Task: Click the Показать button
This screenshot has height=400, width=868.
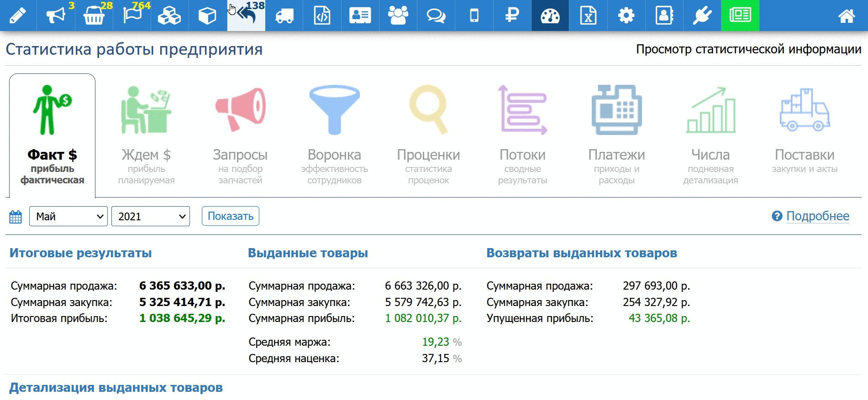Action: (231, 216)
